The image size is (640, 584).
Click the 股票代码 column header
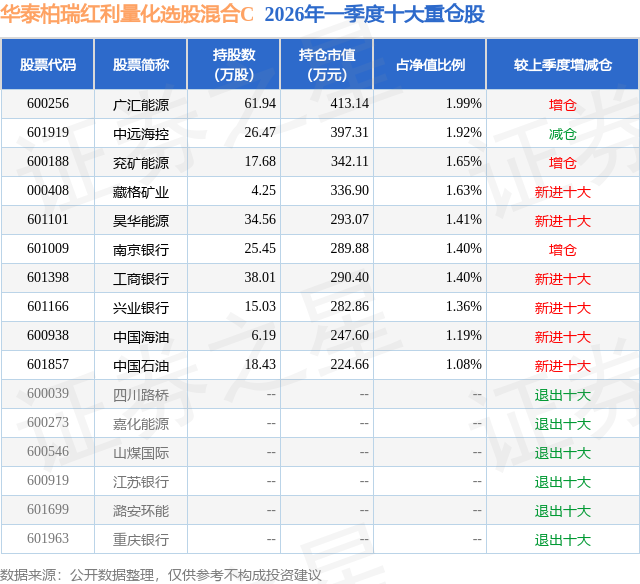[48, 64]
